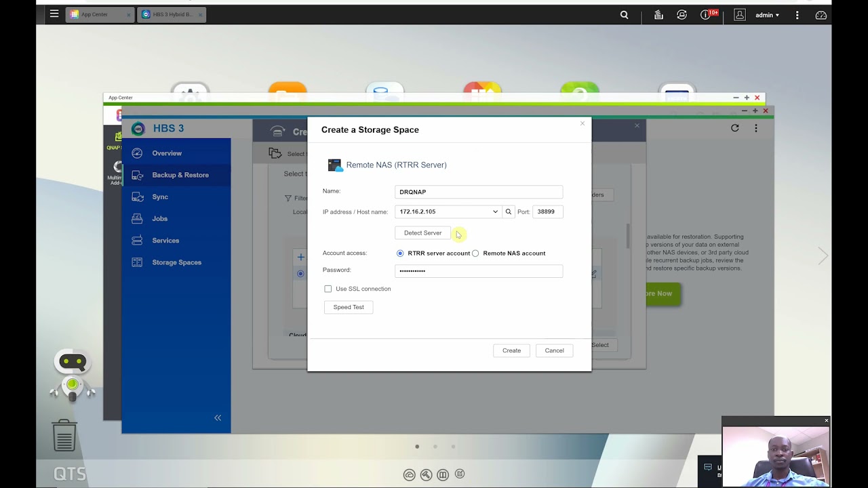Collapse the HBS 3 sidebar with double chevron
The image size is (868, 488).
tap(218, 418)
